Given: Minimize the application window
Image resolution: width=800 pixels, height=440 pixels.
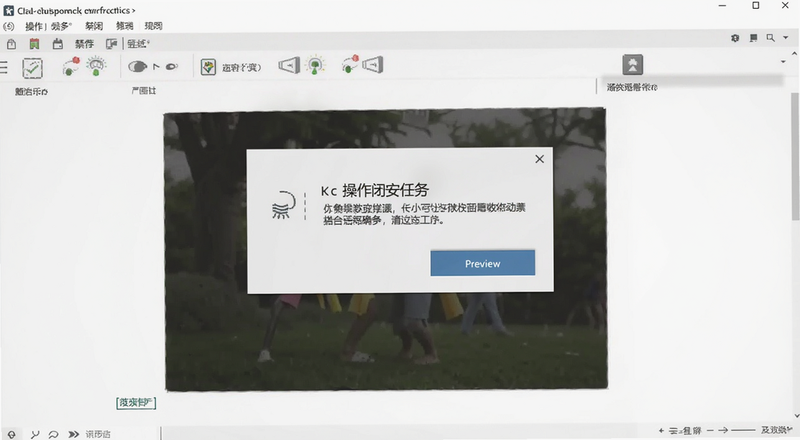Looking at the screenshot, I should click(722, 6).
